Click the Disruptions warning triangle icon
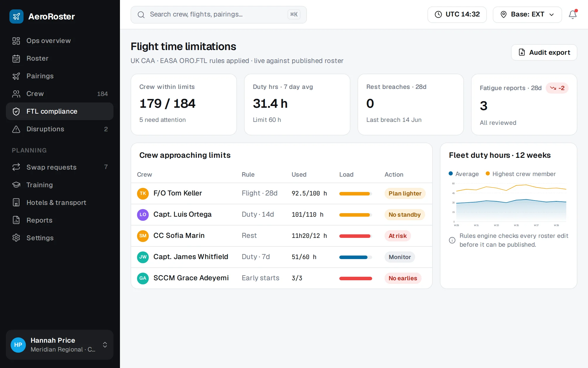 16,129
